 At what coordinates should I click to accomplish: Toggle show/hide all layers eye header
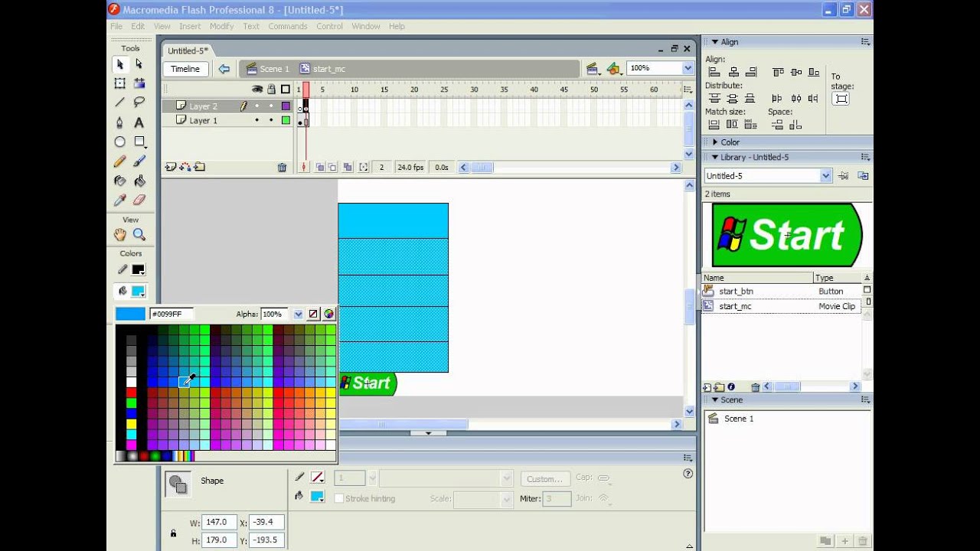257,90
